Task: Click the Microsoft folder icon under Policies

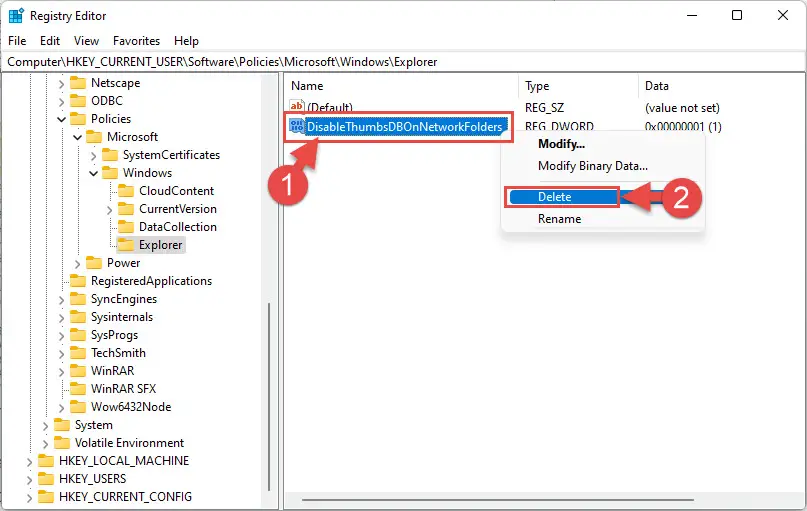Action: tap(94, 137)
